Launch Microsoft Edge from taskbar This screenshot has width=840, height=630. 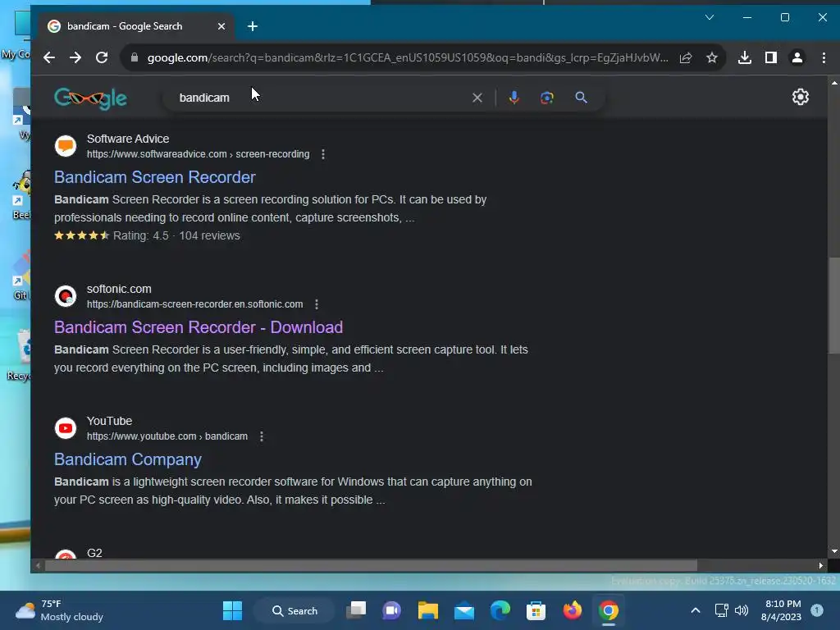[500, 610]
